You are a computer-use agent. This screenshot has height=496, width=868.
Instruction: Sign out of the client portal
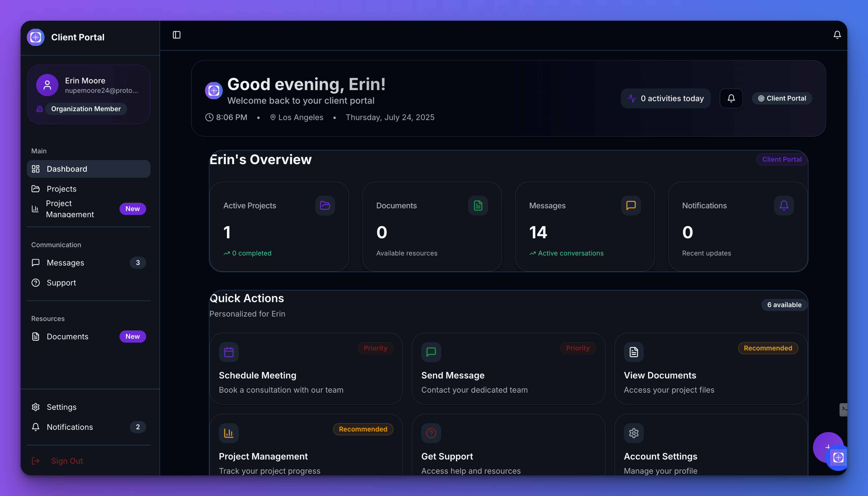(x=67, y=461)
